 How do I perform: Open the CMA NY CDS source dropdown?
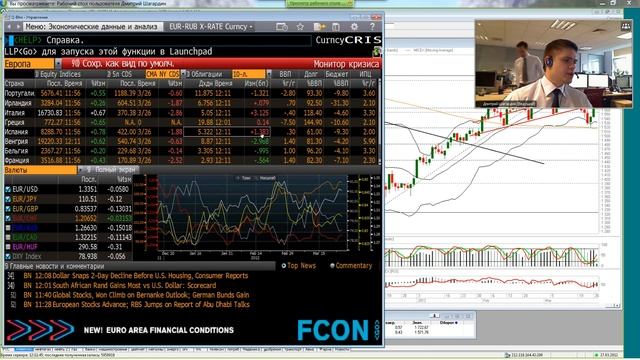coord(184,74)
